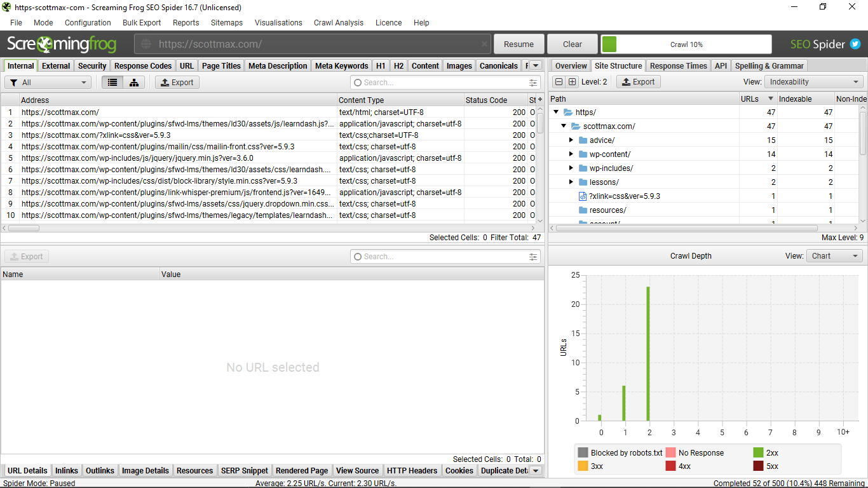This screenshot has width=868, height=488.
Task: Open the settings icon in the lower search box
Action: 533,257
